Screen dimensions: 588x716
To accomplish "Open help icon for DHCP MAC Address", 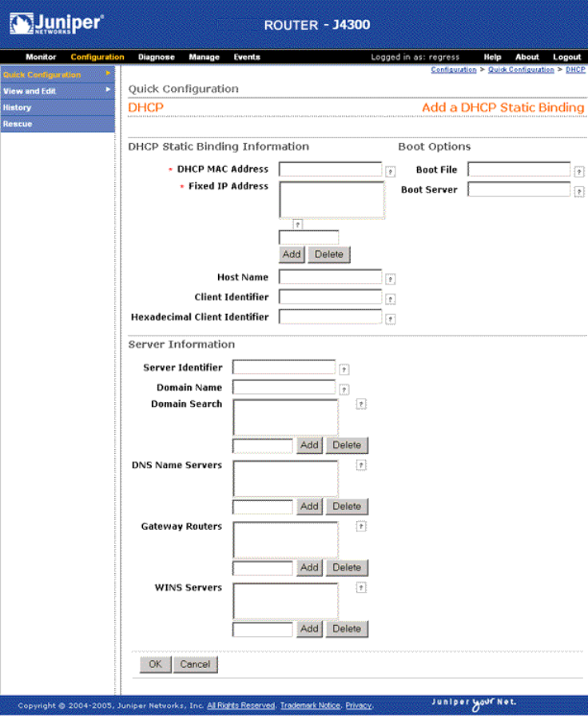I will 391,172.
